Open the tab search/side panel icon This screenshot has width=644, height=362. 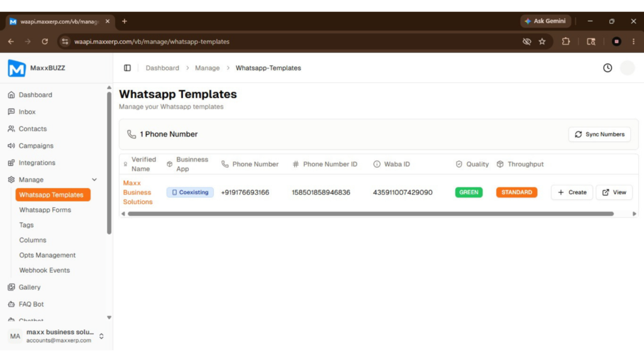pyautogui.click(x=591, y=41)
